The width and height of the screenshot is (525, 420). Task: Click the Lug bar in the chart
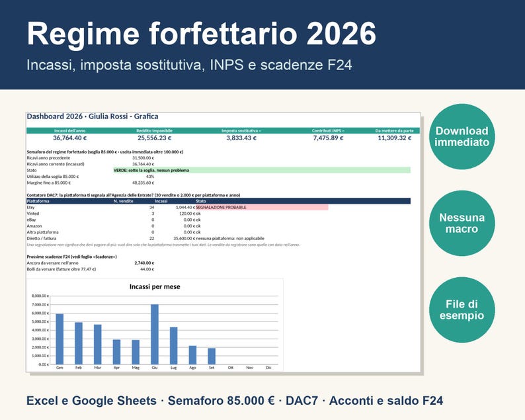pyautogui.click(x=173, y=346)
